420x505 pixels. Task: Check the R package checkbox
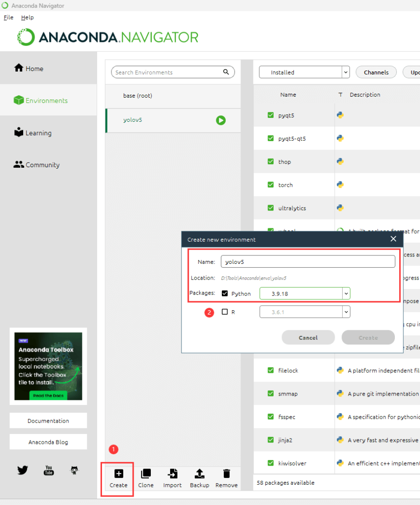(x=225, y=312)
